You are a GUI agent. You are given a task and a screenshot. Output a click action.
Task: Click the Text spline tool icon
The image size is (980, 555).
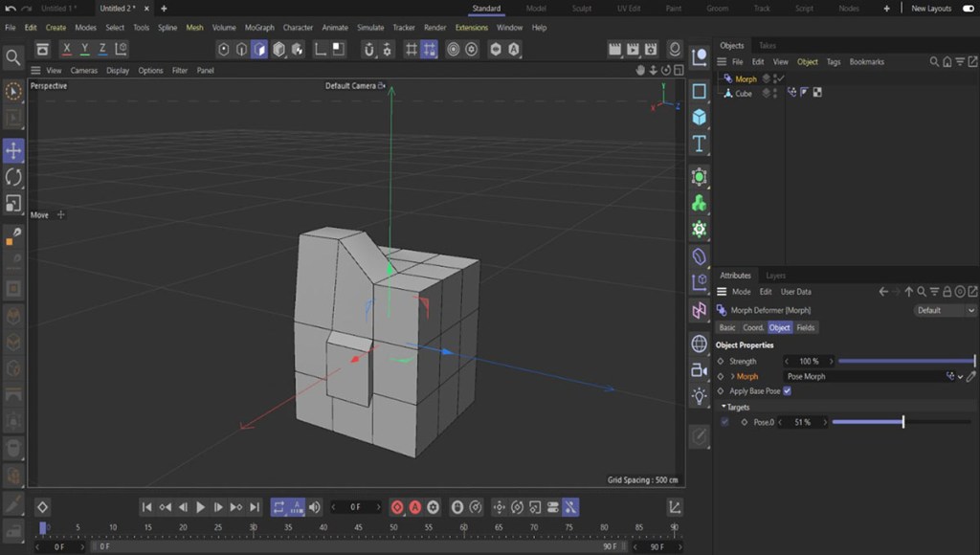pyautogui.click(x=700, y=144)
